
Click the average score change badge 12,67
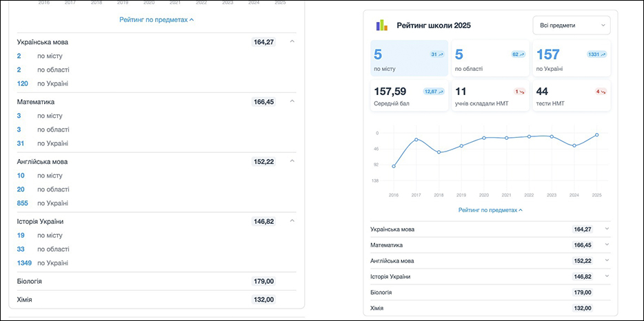click(434, 91)
